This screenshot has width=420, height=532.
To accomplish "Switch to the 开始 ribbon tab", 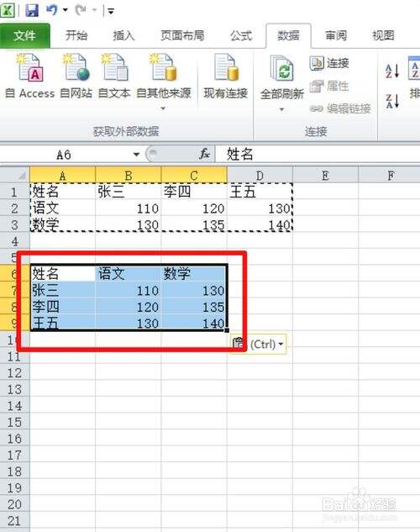I will (x=76, y=35).
